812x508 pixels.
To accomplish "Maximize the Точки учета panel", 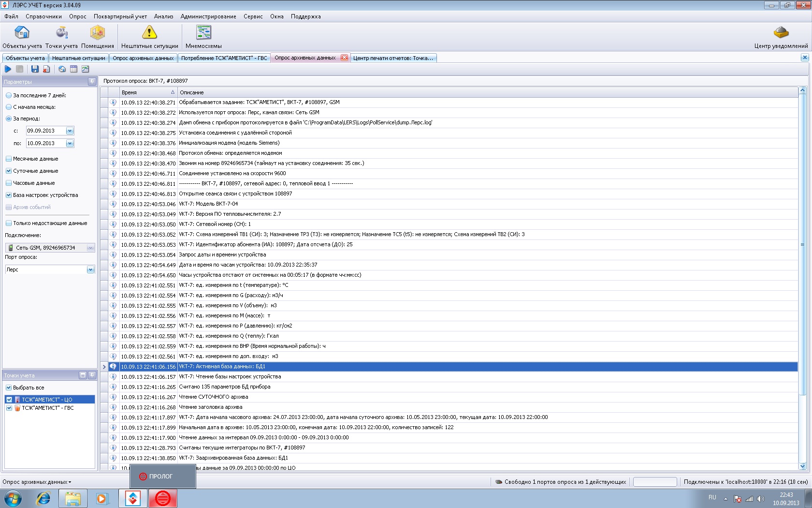I will pyautogui.click(x=83, y=375).
